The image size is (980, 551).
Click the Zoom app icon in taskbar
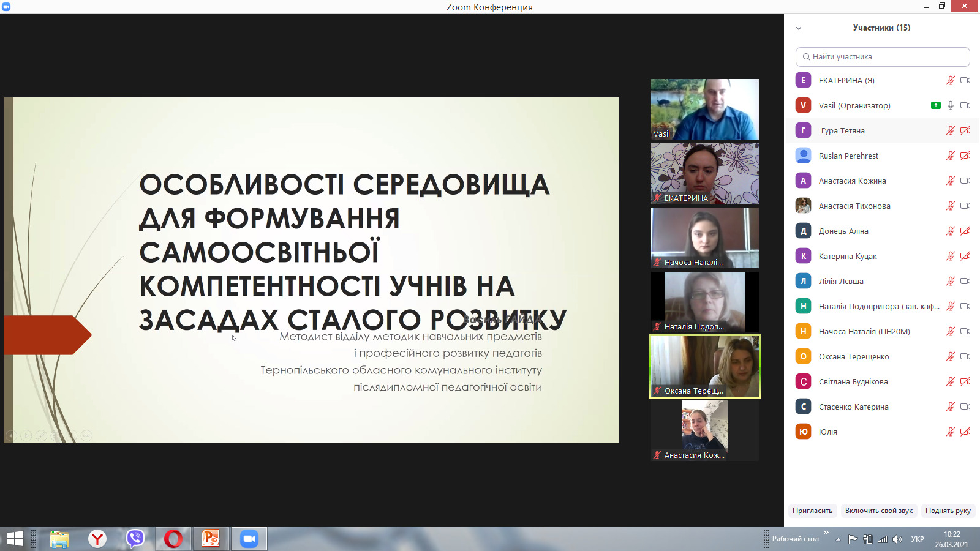click(249, 539)
